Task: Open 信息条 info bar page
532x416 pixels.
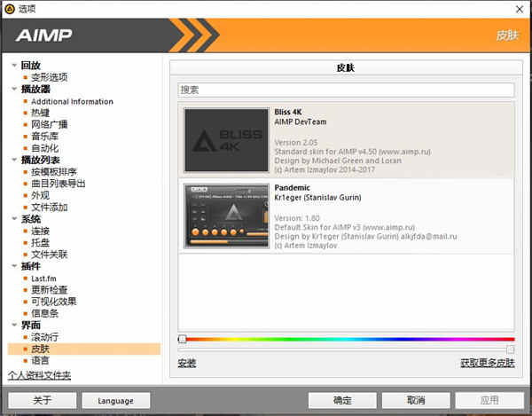Action: pyautogui.click(x=45, y=313)
